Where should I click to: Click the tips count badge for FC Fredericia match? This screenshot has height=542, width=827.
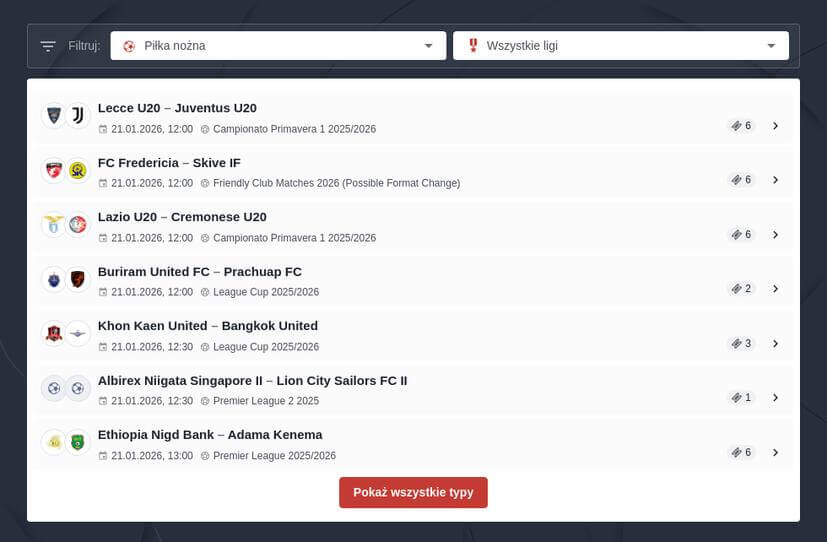[741, 180]
